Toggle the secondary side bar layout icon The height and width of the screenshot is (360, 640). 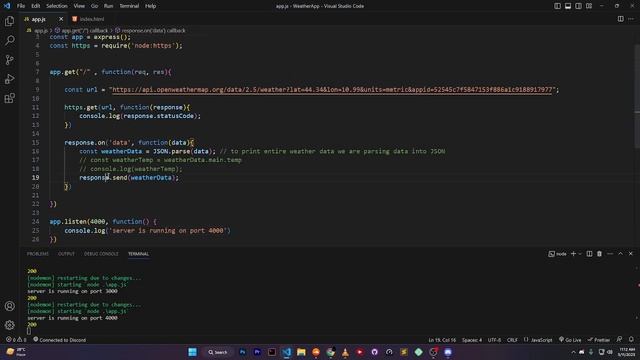tap(578, 6)
